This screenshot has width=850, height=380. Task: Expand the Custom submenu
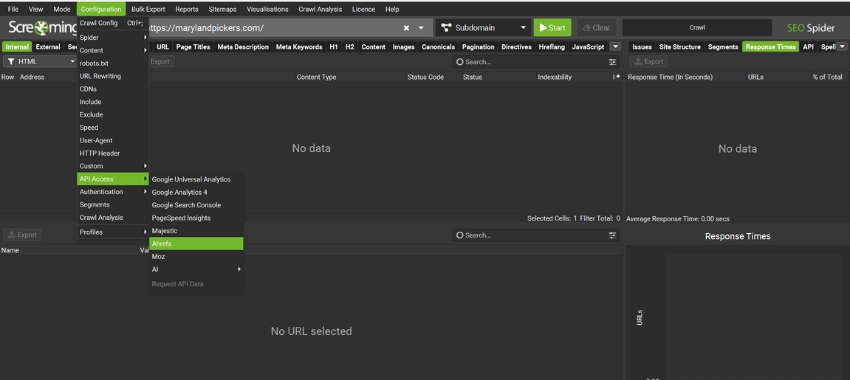click(113, 166)
